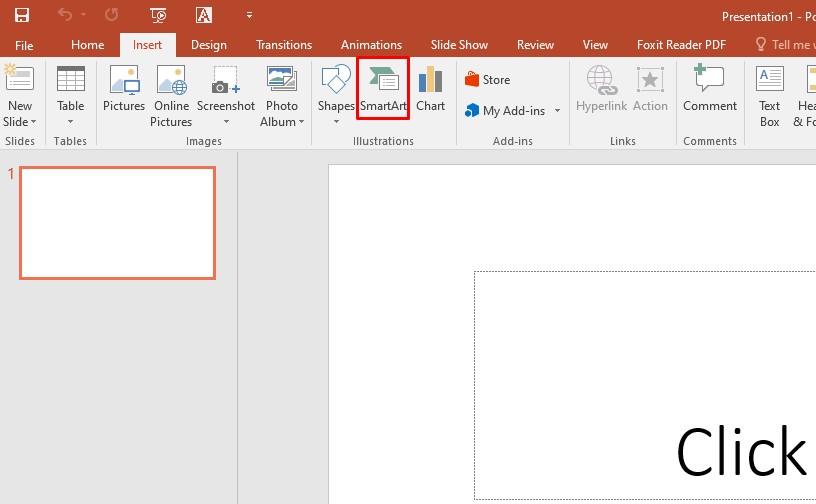Click the title placeholder on slide
Viewport: 816px width, 504px height.
645,385
